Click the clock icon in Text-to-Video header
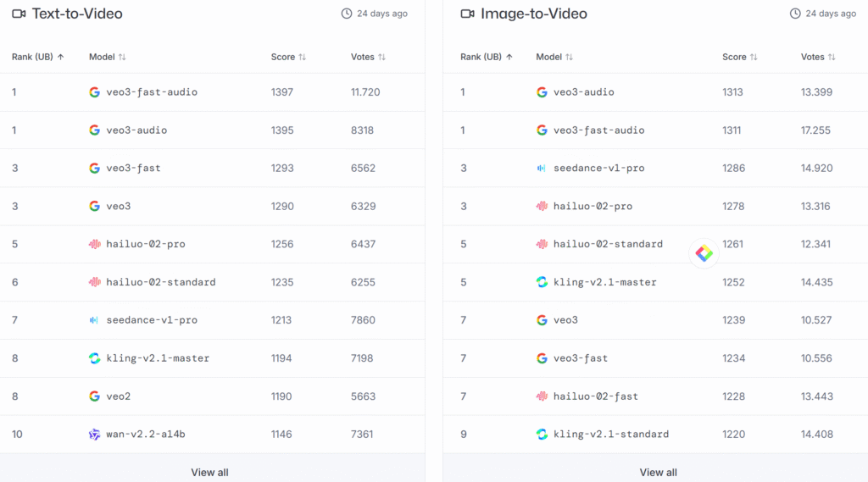868x482 pixels. [x=346, y=14]
